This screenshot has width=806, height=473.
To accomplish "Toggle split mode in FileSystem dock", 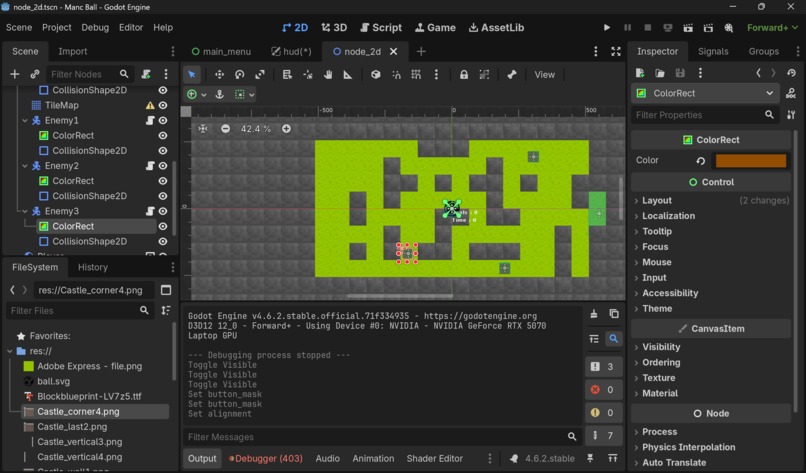I will click(x=166, y=290).
